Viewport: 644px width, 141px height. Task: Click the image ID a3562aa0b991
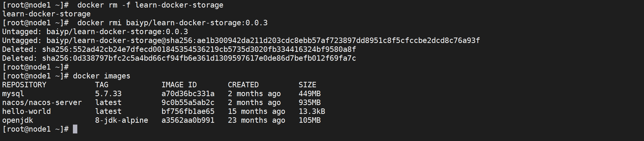(x=188, y=120)
